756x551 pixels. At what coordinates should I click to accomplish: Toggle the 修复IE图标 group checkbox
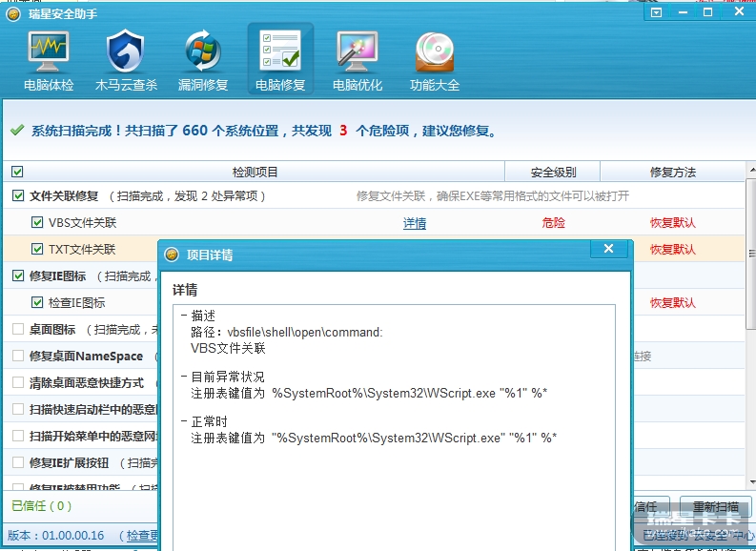pyautogui.click(x=18, y=275)
